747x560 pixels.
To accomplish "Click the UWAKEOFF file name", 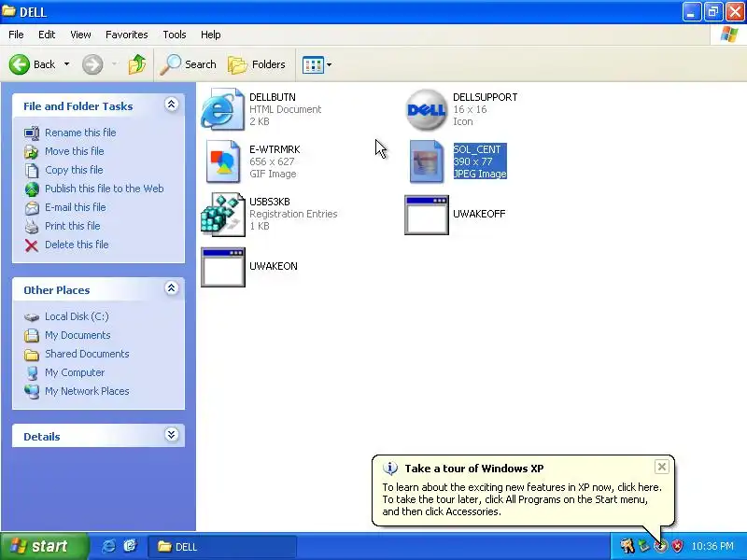I will tap(479, 214).
